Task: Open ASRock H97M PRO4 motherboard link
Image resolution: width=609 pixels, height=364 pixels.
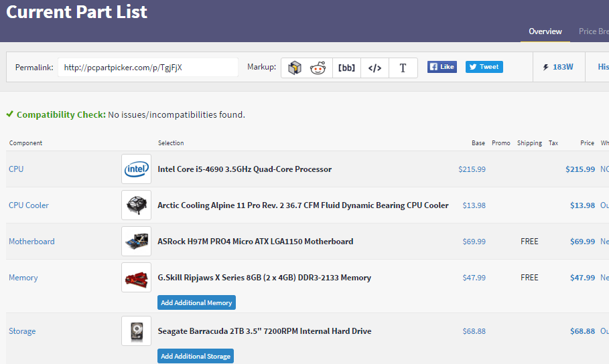Action: 255,242
